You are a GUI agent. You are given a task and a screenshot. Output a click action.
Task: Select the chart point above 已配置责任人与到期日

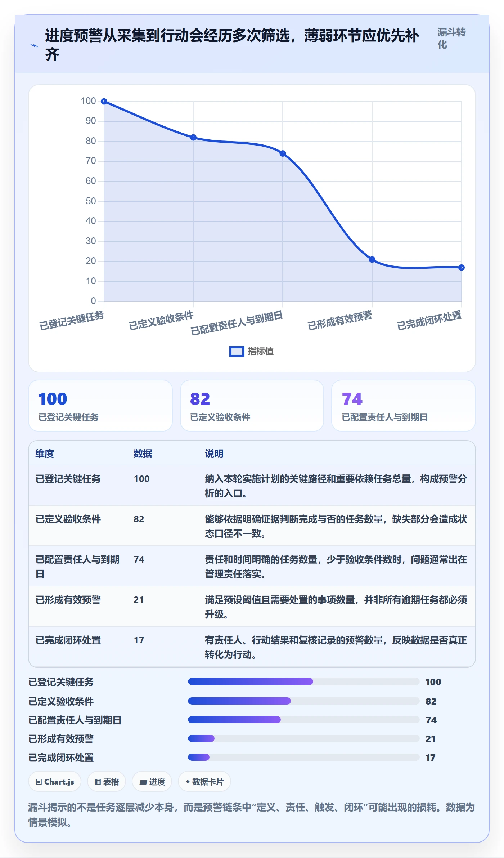[283, 153]
